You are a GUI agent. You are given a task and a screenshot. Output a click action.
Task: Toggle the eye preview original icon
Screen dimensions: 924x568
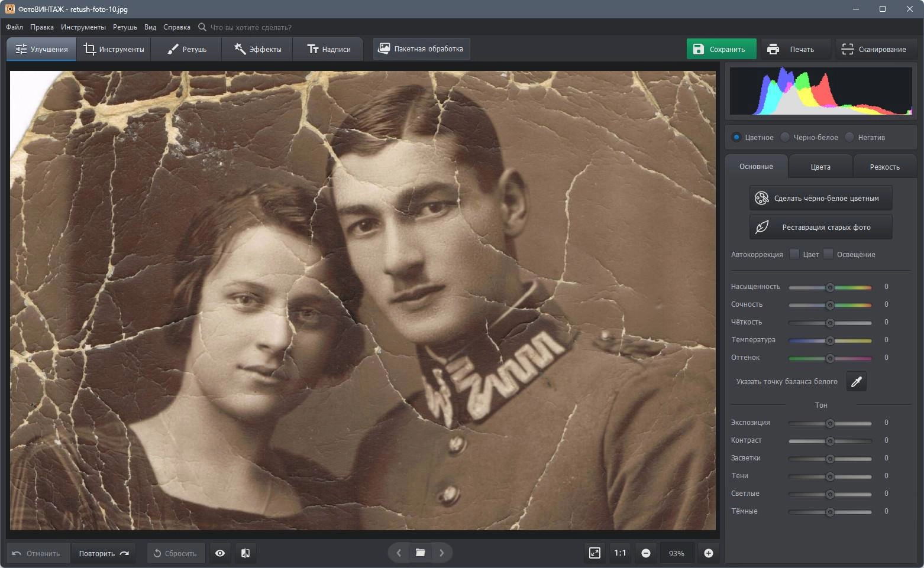tap(220, 553)
